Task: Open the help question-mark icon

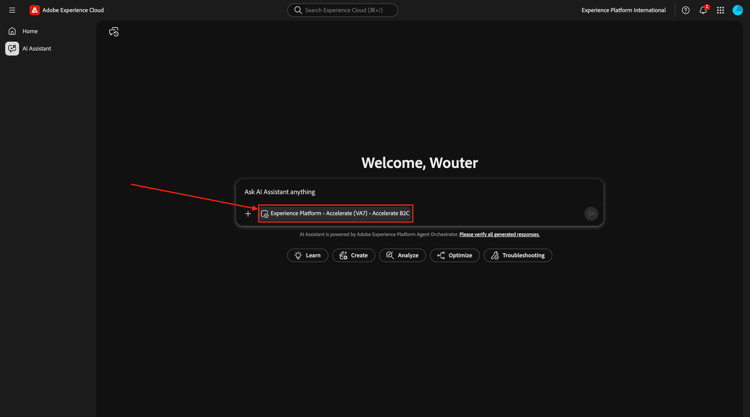Action: (x=685, y=10)
